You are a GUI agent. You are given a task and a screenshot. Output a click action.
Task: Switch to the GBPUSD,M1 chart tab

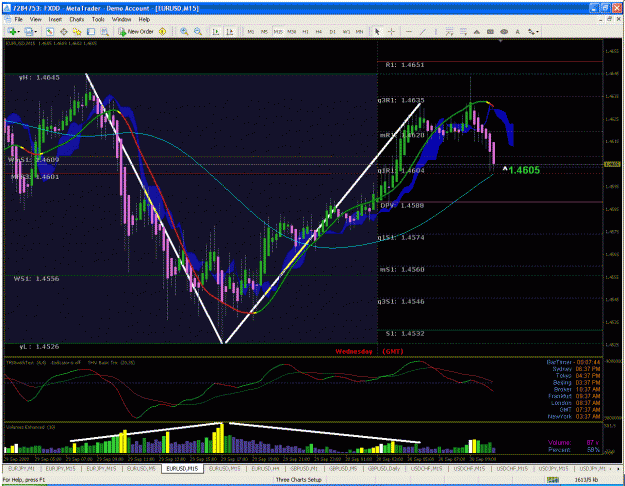[304, 468]
